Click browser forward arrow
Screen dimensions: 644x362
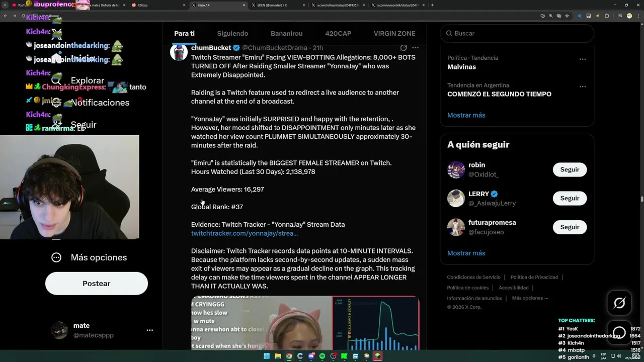[x=14, y=16]
